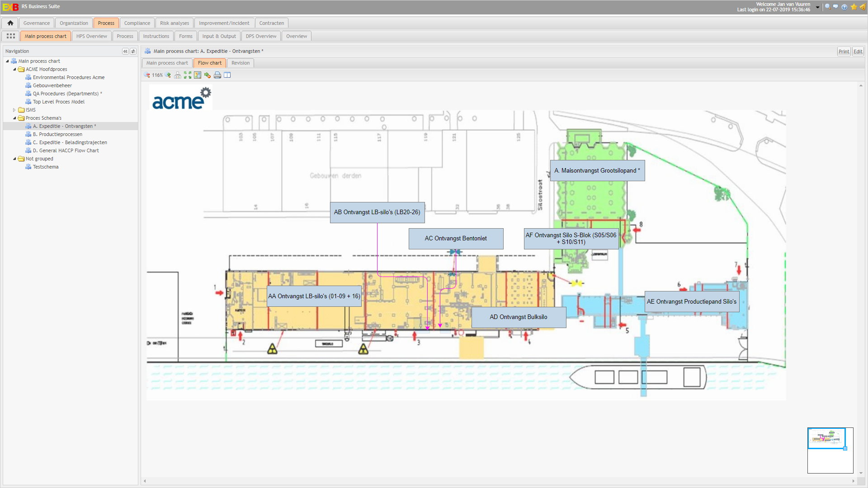The image size is (868, 488).
Task: Open the help icon in the top bar
Action: click(844, 6)
